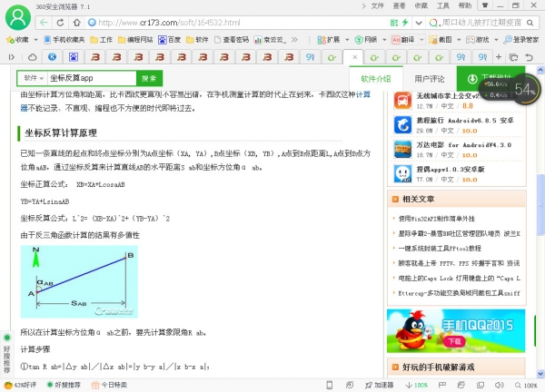Toggle page sound with the speaker icon
This screenshot has height=392, width=545.
500,385
